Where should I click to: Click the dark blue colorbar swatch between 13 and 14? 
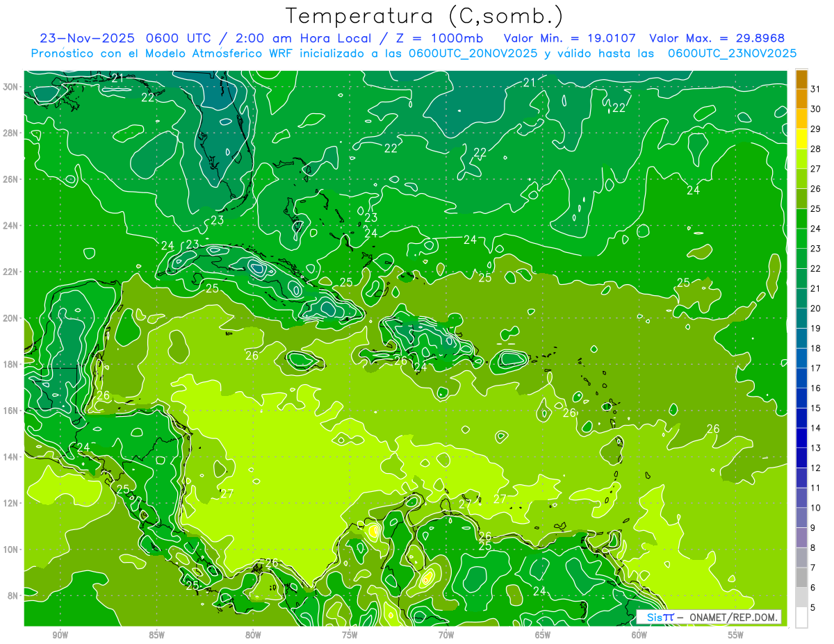point(801,438)
